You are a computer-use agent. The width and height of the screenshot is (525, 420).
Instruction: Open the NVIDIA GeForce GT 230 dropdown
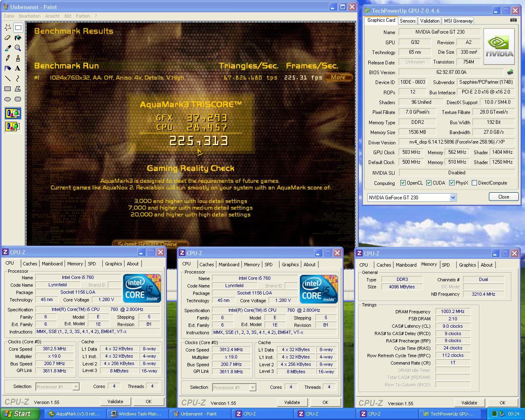453,197
